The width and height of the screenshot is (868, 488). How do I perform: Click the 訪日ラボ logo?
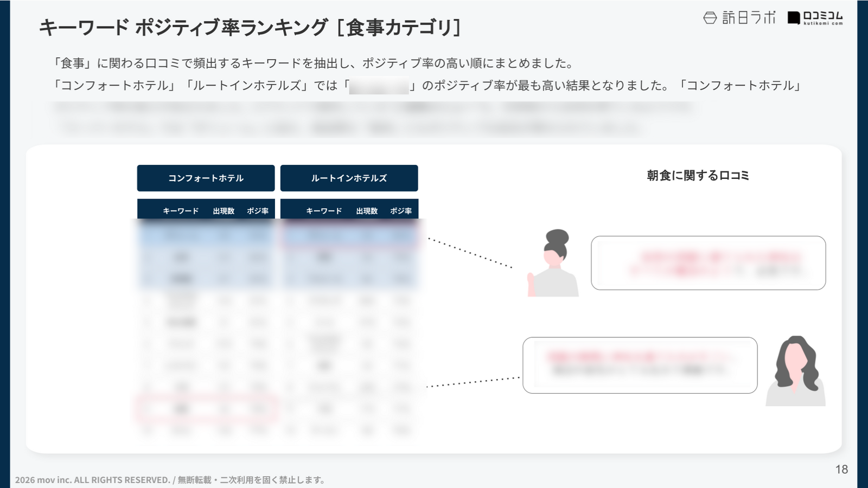click(x=739, y=18)
